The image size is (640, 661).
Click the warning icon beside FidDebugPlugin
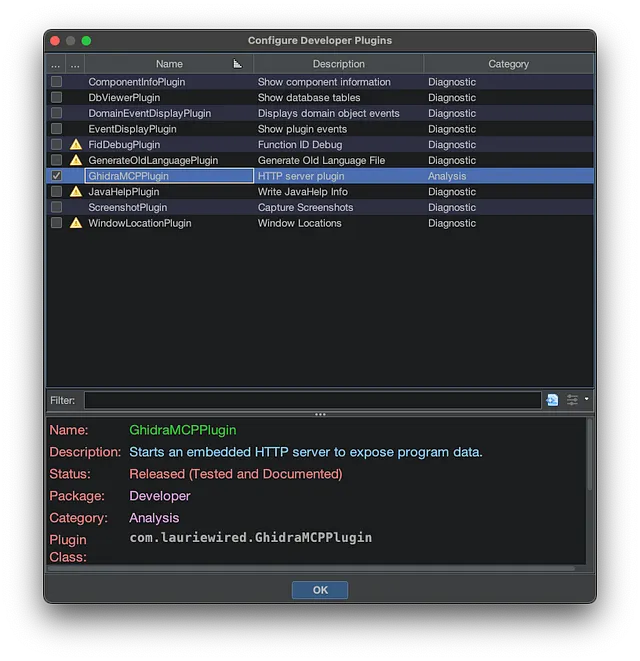pyautogui.click(x=76, y=145)
